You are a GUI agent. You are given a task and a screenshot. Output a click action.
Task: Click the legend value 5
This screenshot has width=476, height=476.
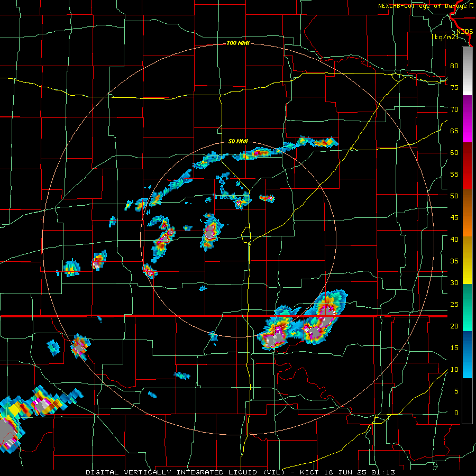(x=456, y=391)
